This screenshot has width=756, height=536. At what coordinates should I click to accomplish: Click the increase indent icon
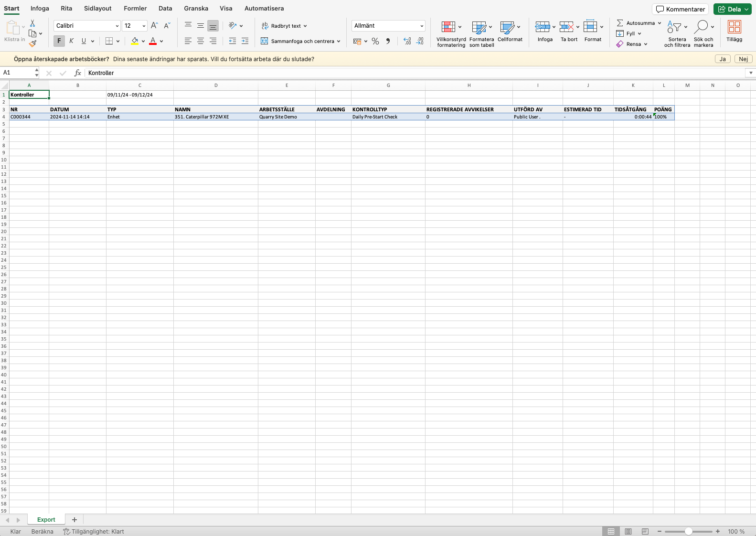pyautogui.click(x=245, y=41)
